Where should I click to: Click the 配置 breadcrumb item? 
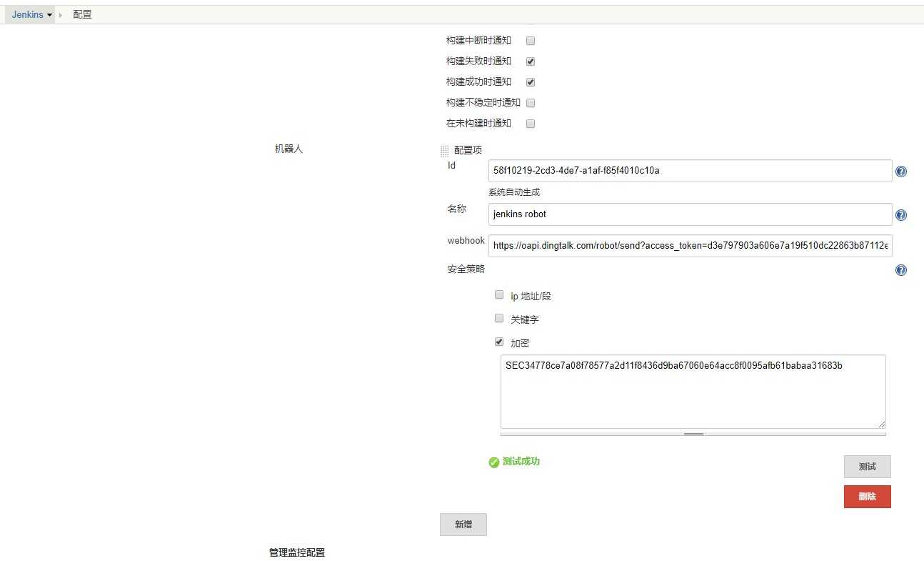[82, 14]
